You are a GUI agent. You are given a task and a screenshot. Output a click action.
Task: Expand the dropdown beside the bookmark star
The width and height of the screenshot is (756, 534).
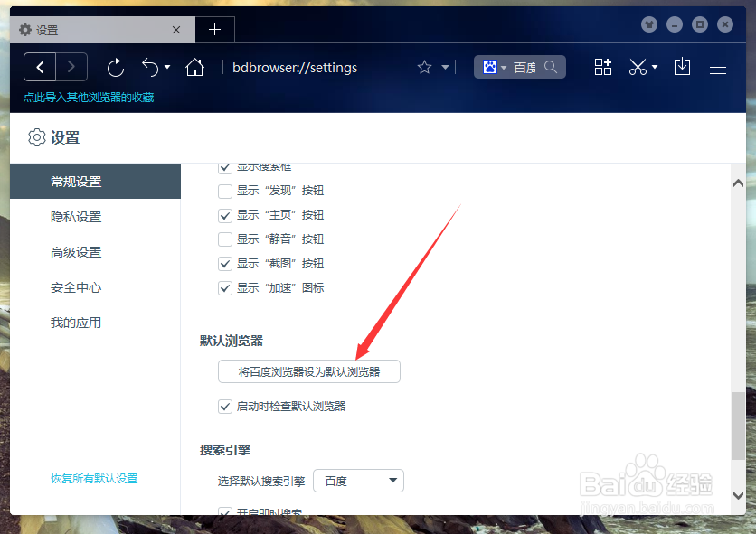(446, 67)
